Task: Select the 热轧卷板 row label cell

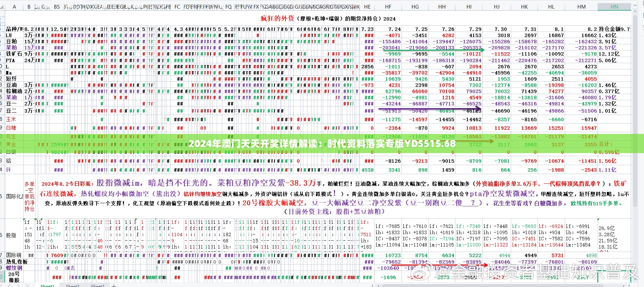Action: (14, 262)
